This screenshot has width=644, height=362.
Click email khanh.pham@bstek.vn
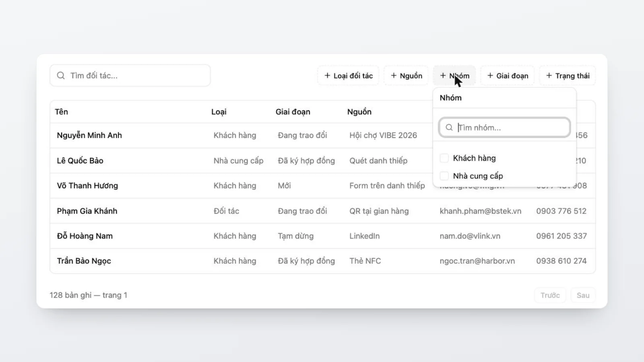481,211
